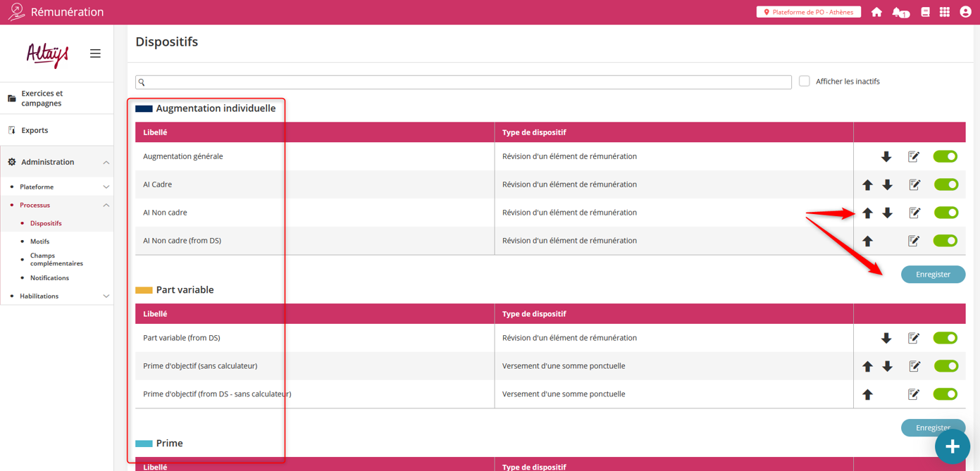Open the notifications bell icon
Screen dimensions: 980x471
[899, 12]
